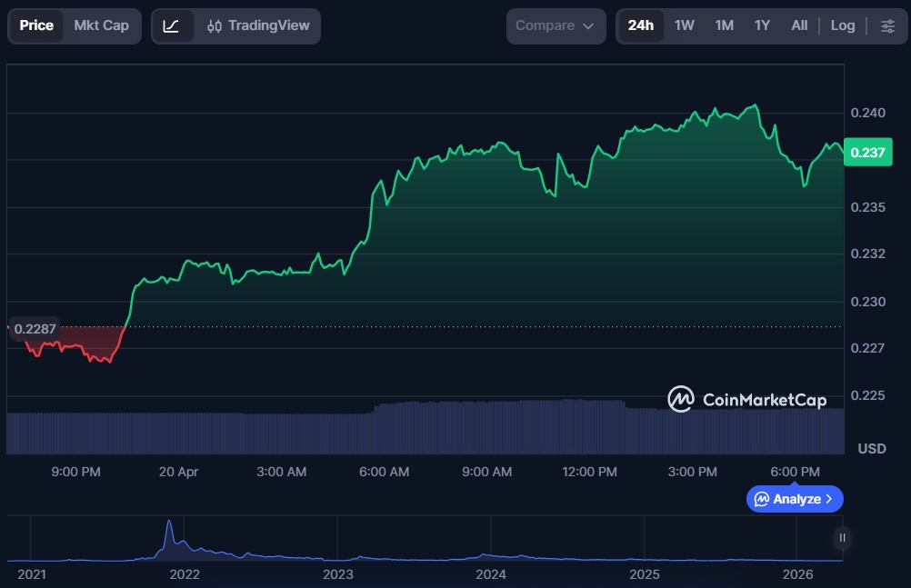911x588 pixels.
Task: Show the 1Y time range
Action: (762, 25)
